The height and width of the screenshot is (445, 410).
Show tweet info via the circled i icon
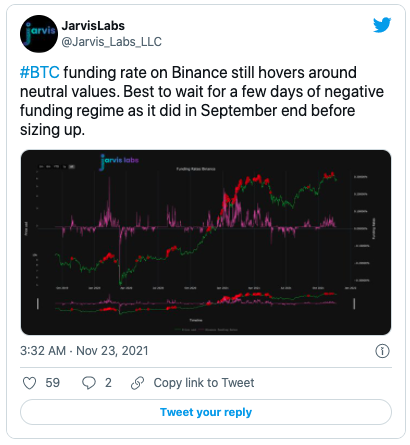pyautogui.click(x=382, y=351)
